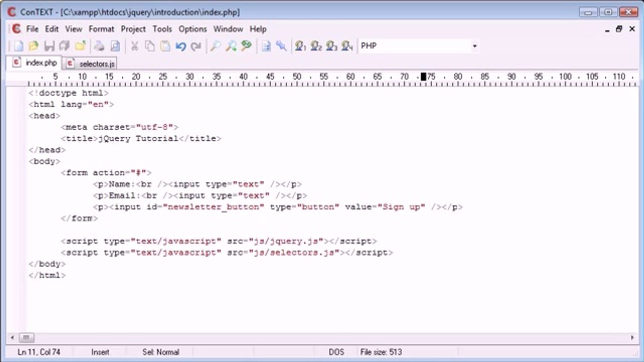This screenshot has width=644, height=362.
Task: Open the View menu
Action: [73, 29]
